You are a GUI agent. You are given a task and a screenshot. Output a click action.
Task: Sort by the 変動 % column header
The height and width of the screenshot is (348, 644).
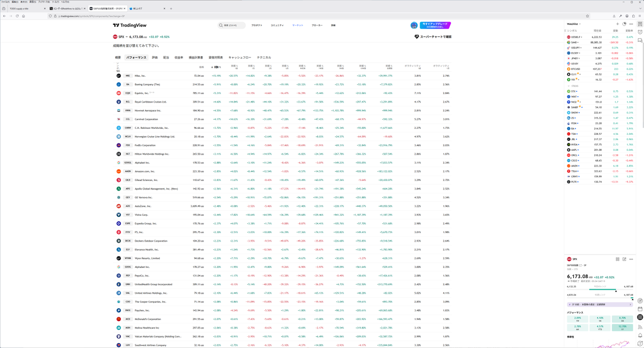point(217,67)
